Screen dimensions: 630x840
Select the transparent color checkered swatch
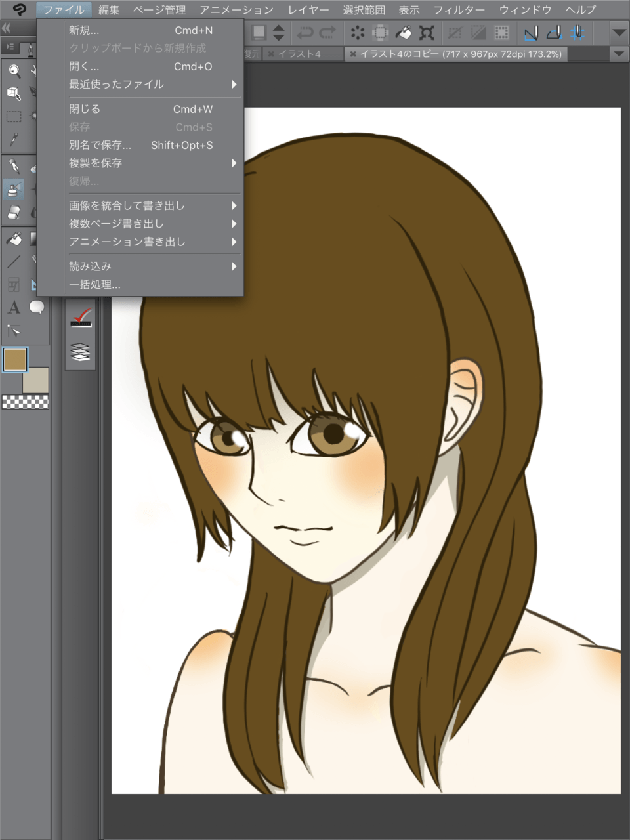point(25,402)
